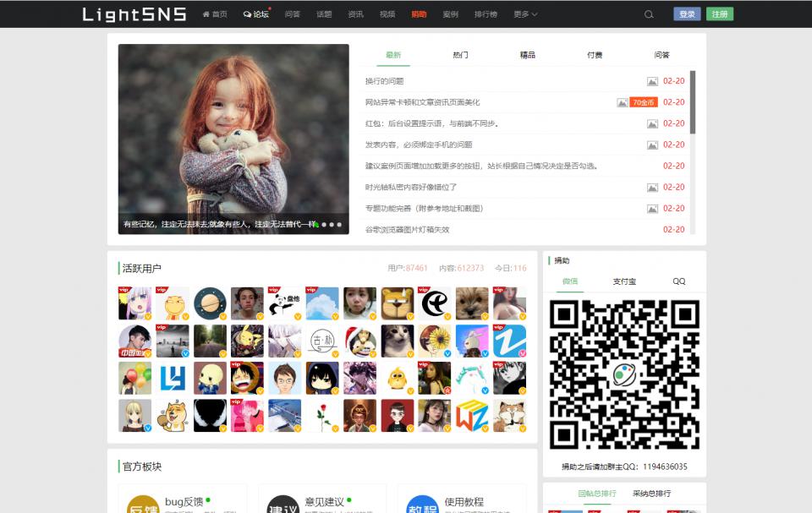Open the red 捐助 donate nav item
The image size is (812, 513).
419,14
